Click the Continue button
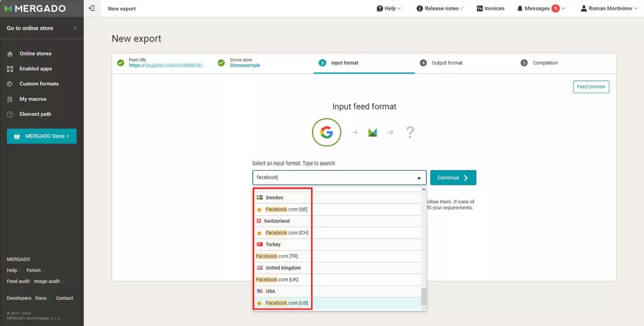 coord(453,178)
